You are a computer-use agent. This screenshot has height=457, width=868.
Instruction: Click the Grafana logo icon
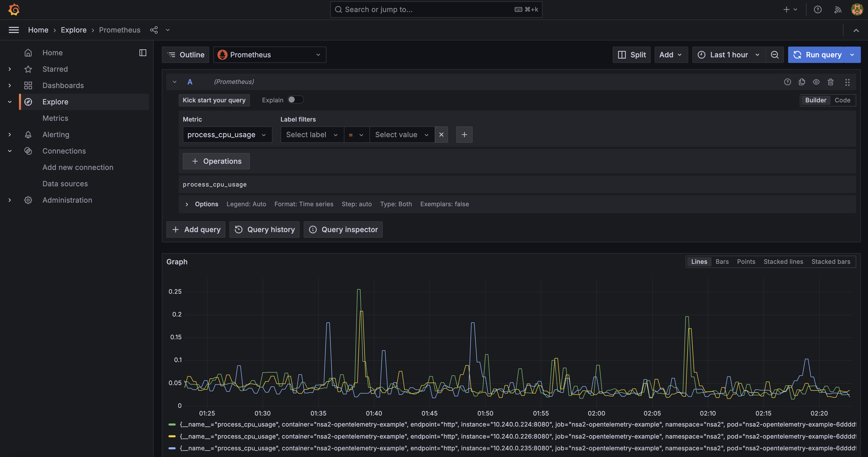(x=14, y=9)
